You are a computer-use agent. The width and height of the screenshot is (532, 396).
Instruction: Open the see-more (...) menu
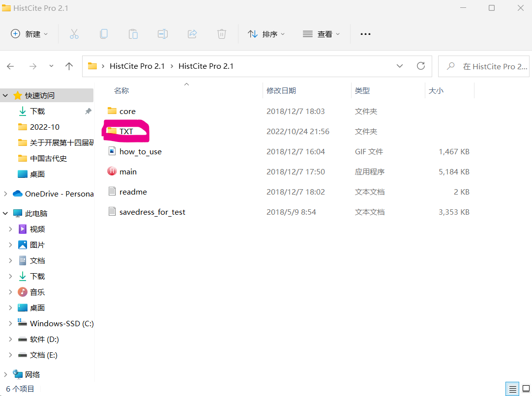365,33
